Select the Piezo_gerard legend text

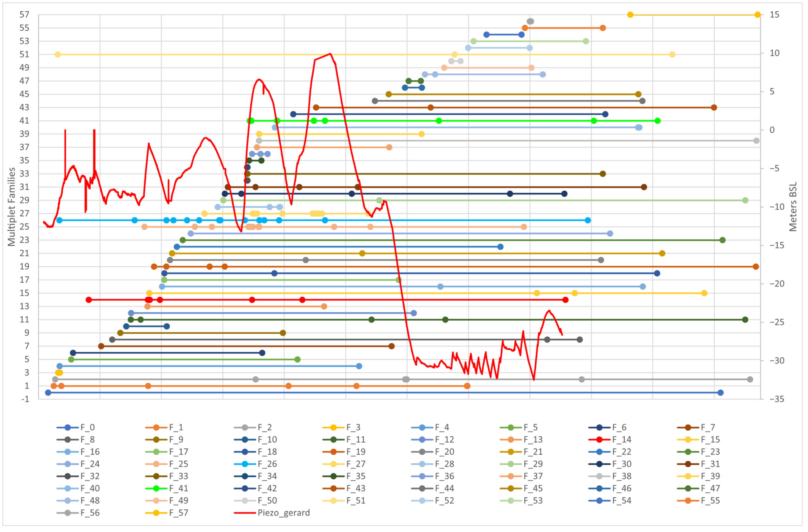tap(284, 513)
